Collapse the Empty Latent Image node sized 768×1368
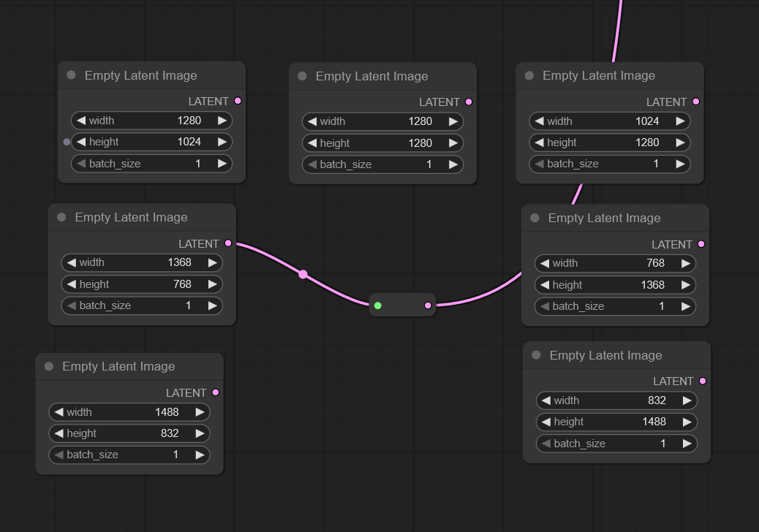The image size is (759, 532). coord(535,218)
